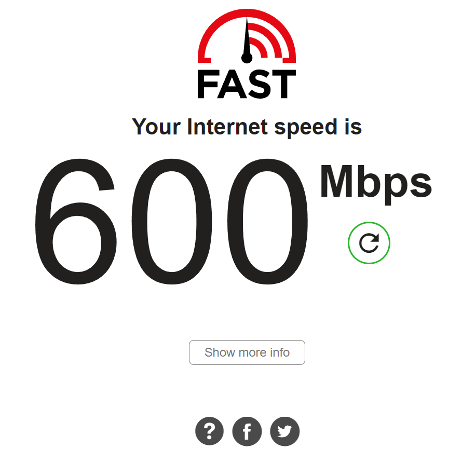Click the digit 6 in the result
The height and width of the screenshot is (462, 476).
[76, 222]
